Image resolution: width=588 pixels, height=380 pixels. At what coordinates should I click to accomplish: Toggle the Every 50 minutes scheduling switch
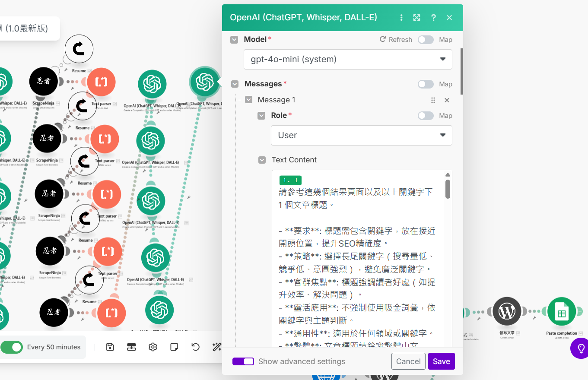(11, 347)
